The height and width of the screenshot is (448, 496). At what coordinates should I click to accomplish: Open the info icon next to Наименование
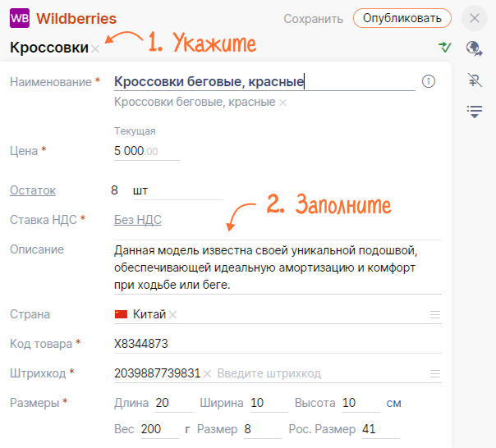tap(428, 81)
